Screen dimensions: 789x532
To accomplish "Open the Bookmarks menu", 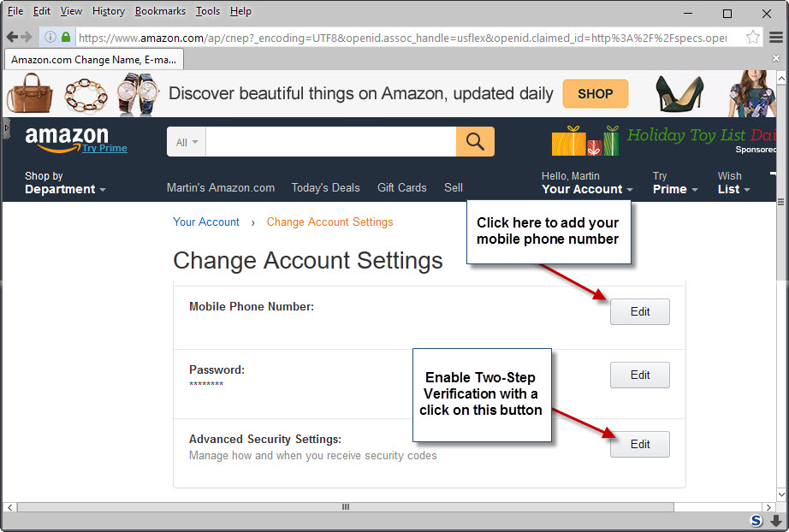I will (160, 11).
